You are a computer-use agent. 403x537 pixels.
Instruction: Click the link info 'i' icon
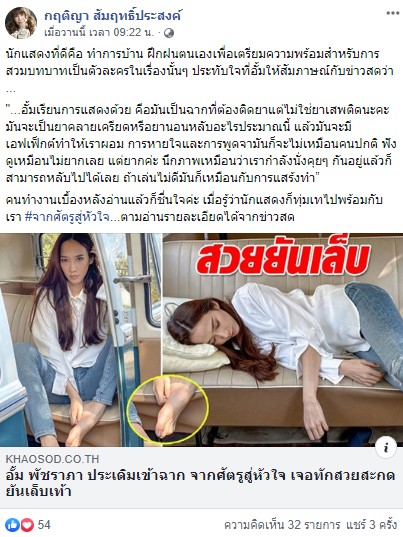386,447
